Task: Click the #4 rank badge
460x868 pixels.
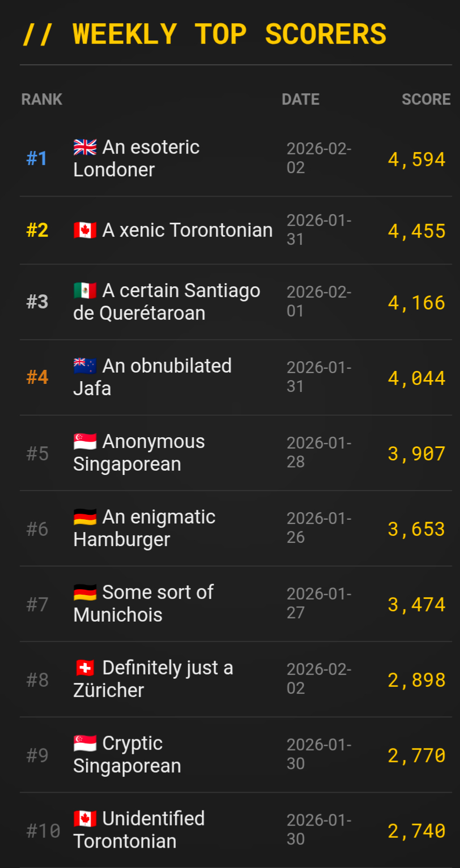Action: [37, 377]
